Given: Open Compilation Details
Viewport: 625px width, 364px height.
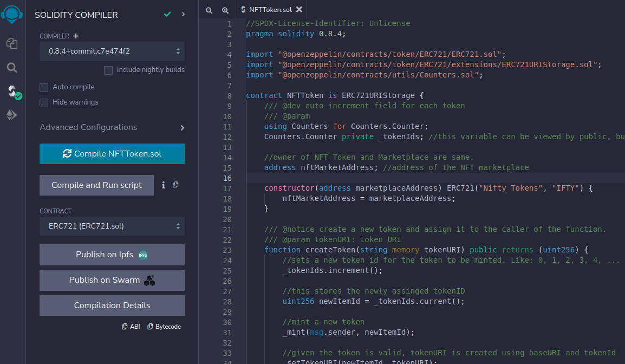Looking at the screenshot, I should (112, 305).
